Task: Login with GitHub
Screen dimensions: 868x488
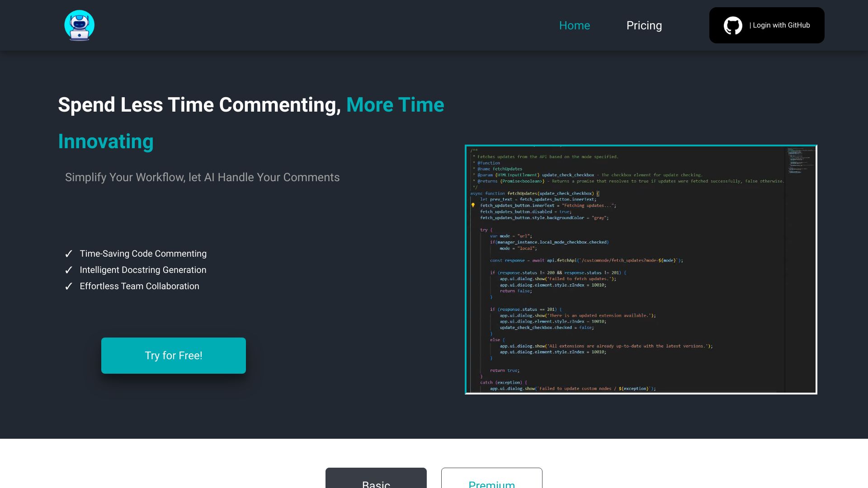Action: [767, 25]
